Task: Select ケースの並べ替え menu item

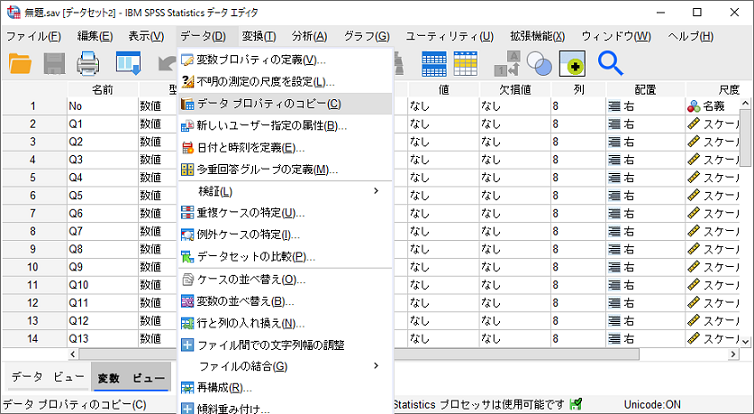Action: (x=251, y=279)
